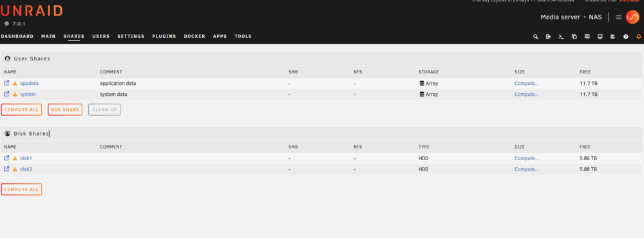Click the Clean Up button
This screenshot has height=238, width=644.
(105, 109)
